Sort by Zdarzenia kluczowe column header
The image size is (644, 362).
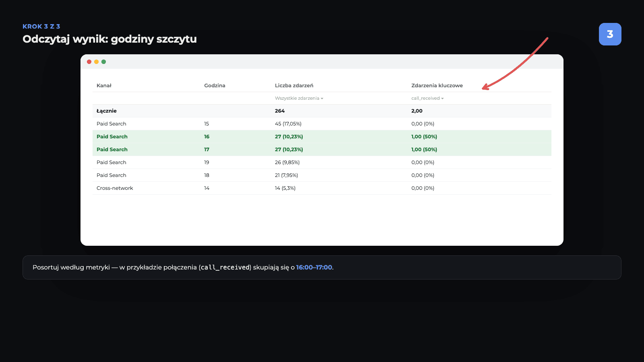point(437,85)
